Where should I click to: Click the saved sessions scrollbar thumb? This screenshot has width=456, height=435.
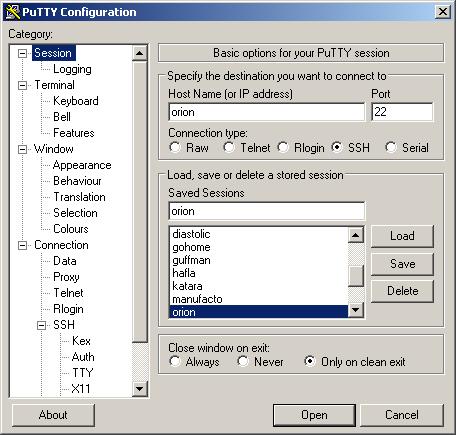tap(355, 276)
